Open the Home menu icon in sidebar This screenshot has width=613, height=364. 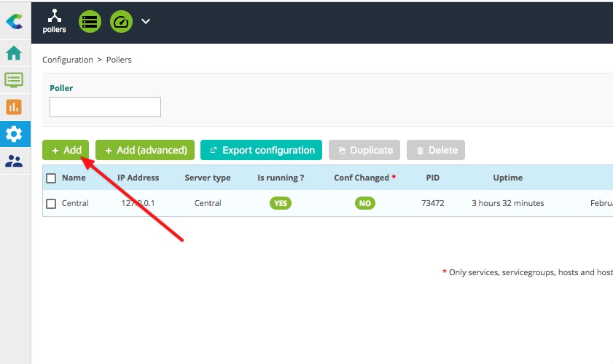pos(15,53)
